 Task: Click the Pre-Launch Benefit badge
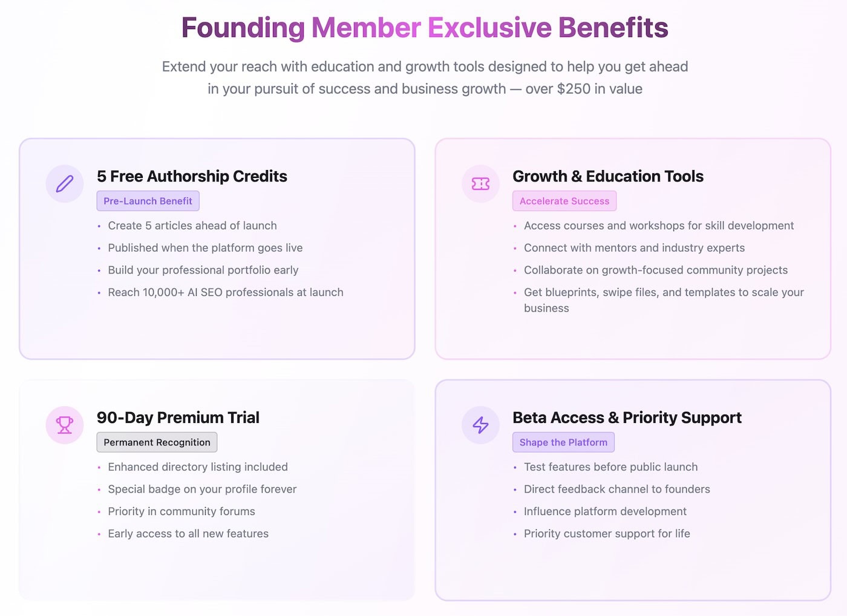148,201
